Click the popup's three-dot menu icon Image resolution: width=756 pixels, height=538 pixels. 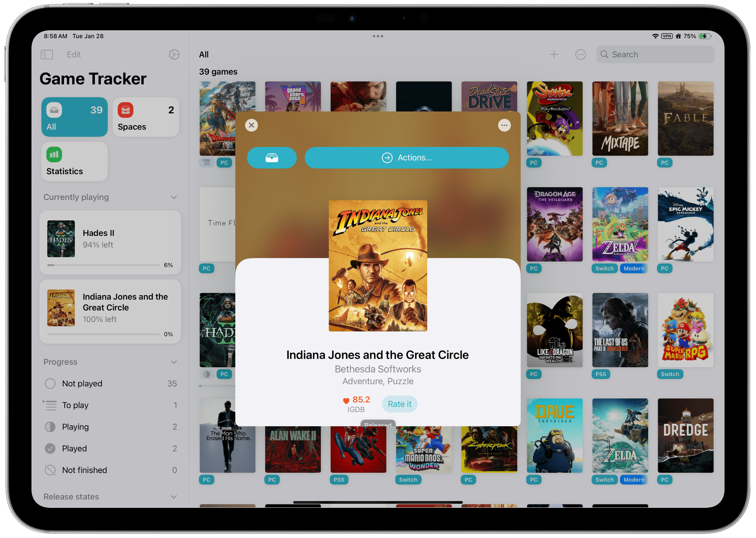click(x=504, y=125)
